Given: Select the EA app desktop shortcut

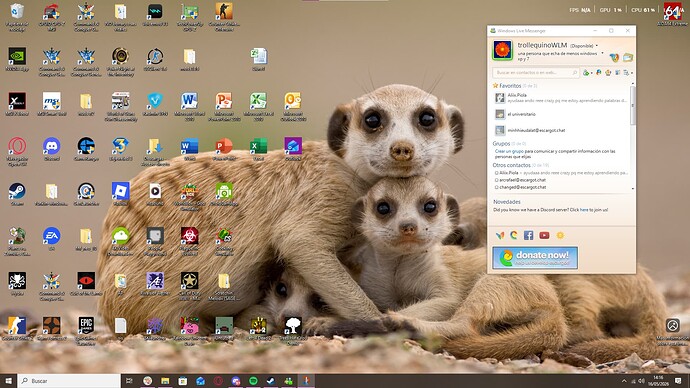Looking at the screenshot, I should pos(51,239).
